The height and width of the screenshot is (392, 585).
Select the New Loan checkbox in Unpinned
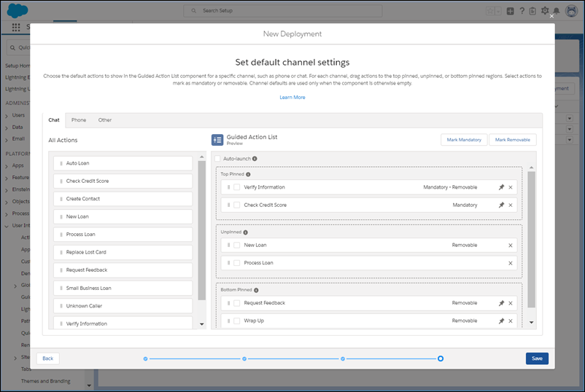click(x=236, y=246)
